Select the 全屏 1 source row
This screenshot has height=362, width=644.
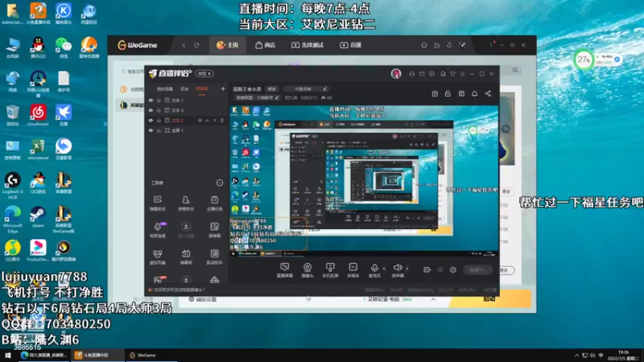tap(187, 130)
